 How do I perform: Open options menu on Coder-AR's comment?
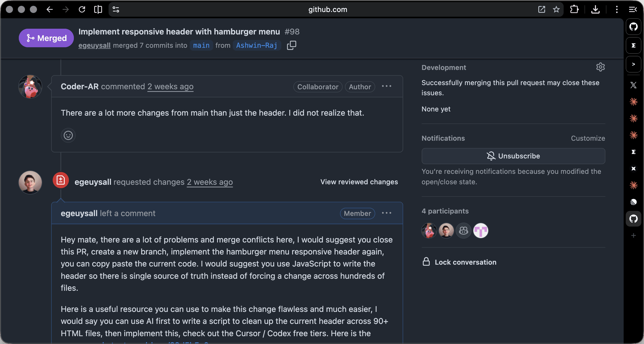click(386, 86)
